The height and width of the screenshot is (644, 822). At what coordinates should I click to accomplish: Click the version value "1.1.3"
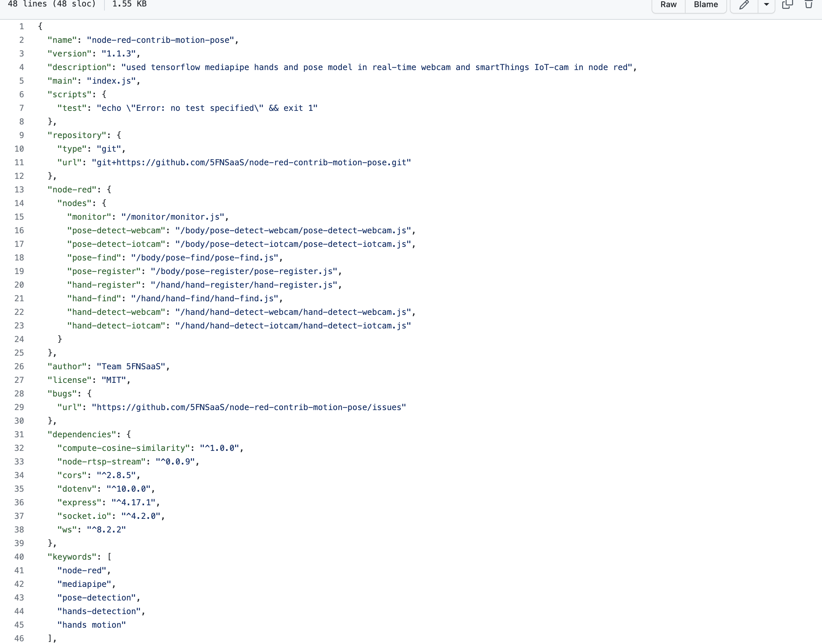pos(118,53)
